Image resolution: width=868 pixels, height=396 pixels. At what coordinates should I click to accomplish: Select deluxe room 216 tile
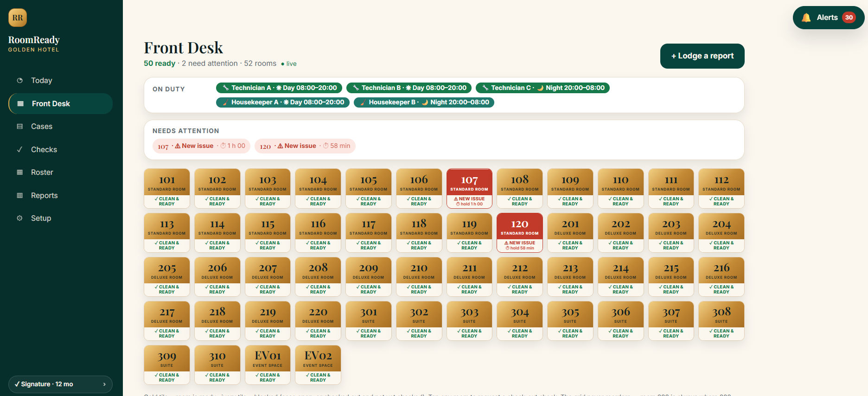[x=721, y=276]
